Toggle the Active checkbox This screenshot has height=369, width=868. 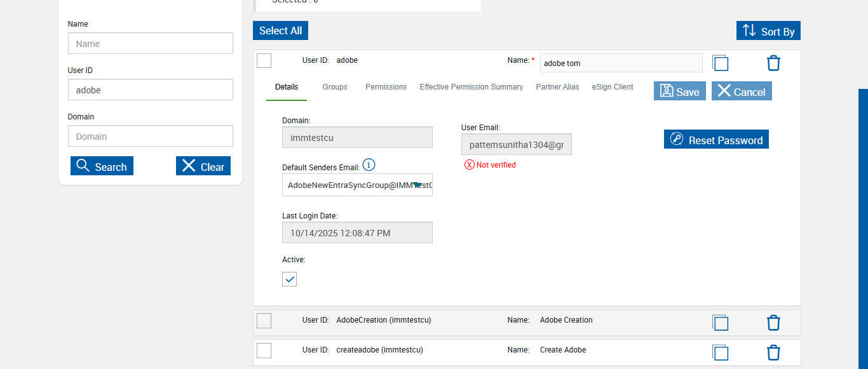[x=289, y=279]
